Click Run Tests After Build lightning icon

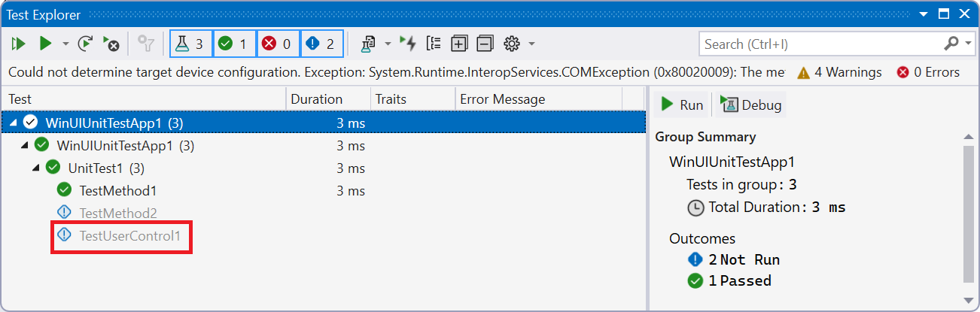pos(408,44)
